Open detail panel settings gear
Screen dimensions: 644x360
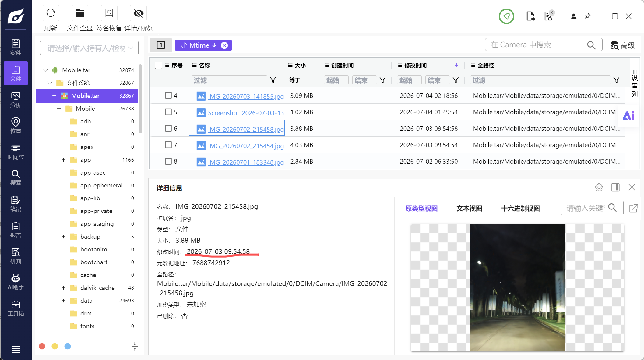(599, 187)
